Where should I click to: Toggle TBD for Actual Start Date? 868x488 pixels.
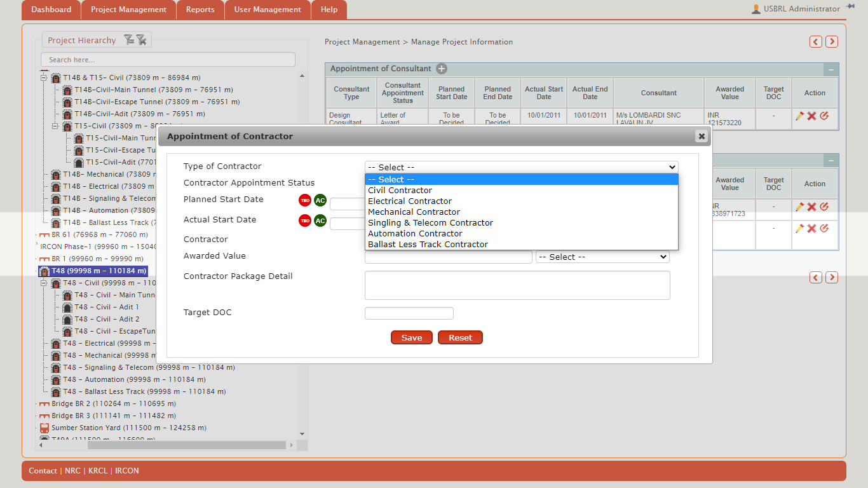305,220
